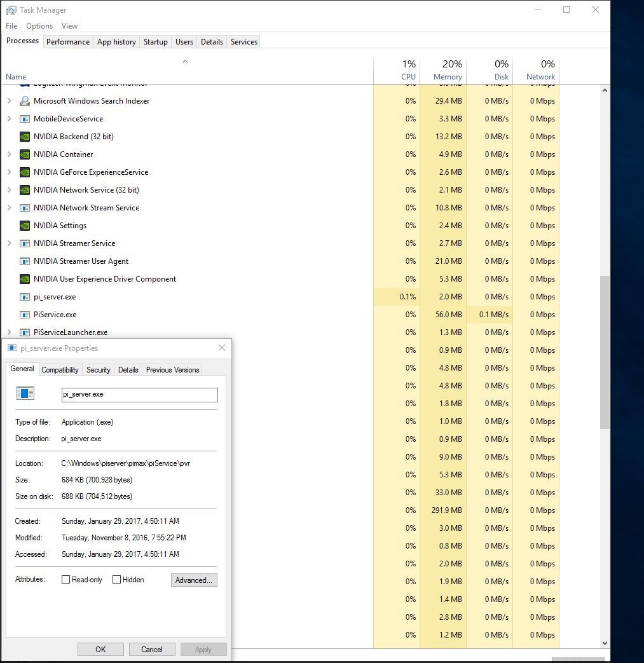Viewport: 644px width, 663px height.
Task: Open the Options menu
Action: tap(39, 26)
